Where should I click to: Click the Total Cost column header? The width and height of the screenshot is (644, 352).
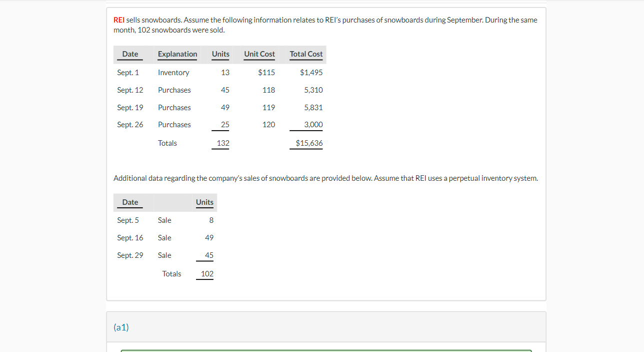[306, 54]
